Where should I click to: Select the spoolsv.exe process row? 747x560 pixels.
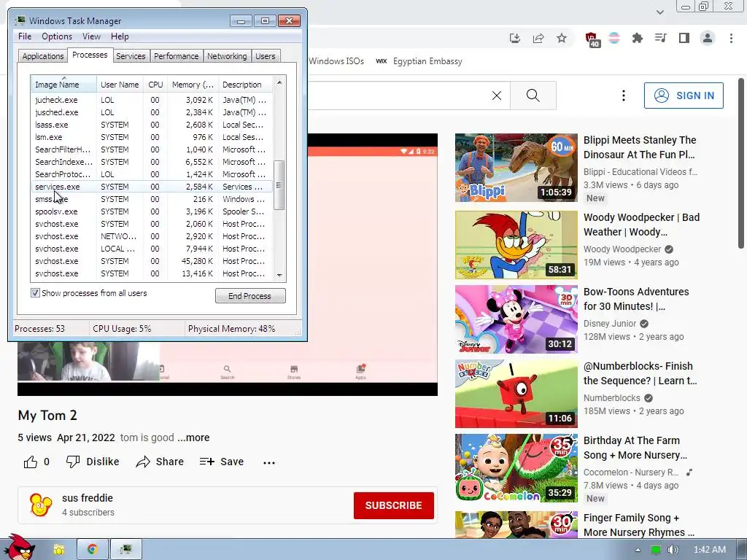point(152,211)
